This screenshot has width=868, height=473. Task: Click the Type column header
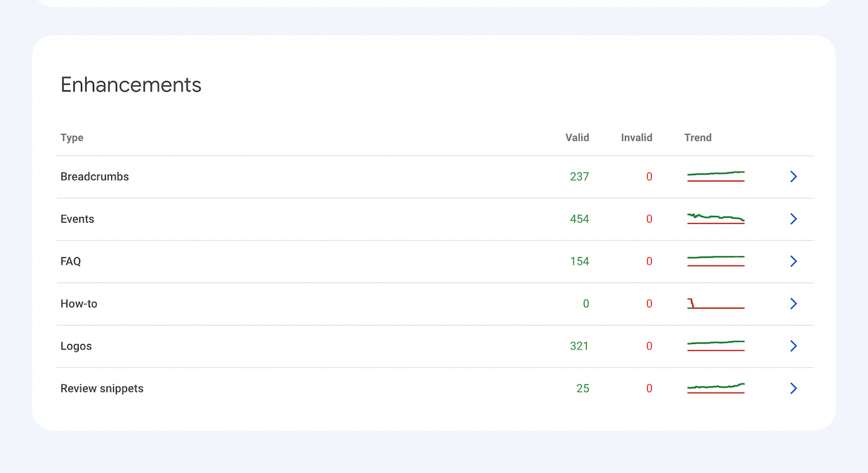(72, 138)
